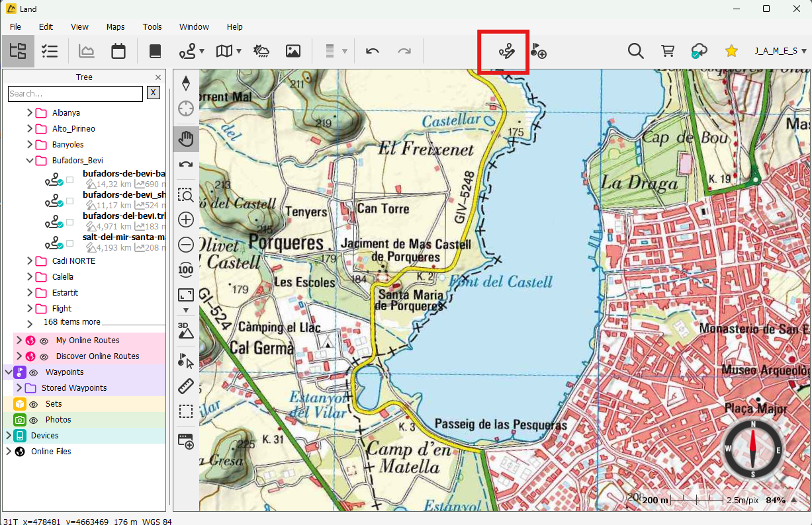The width and height of the screenshot is (812, 525).
Task: Open the Maps menu
Action: (x=115, y=27)
